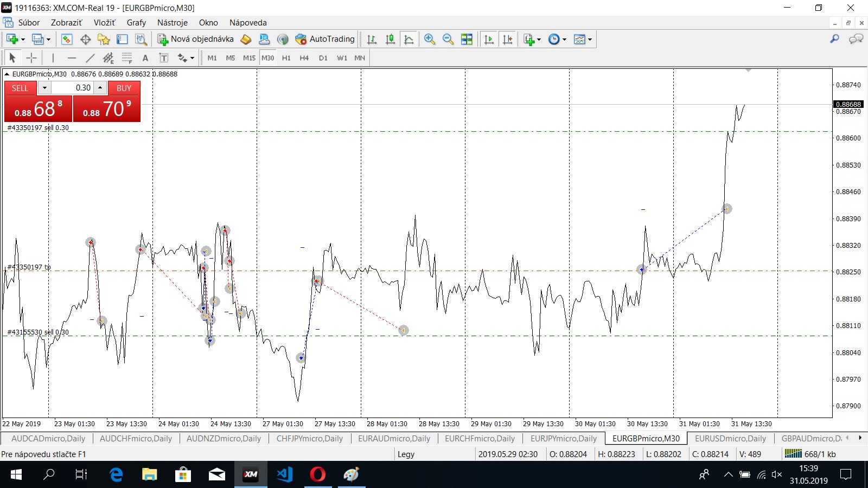
Task: Open the Data Window crosshair-target icon
Action: pyautogui.click(x=85, y=39)
